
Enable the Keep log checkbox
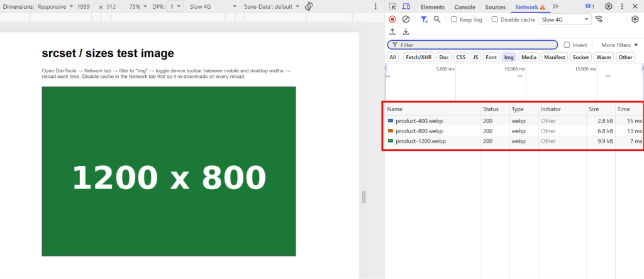pos(454,19)
